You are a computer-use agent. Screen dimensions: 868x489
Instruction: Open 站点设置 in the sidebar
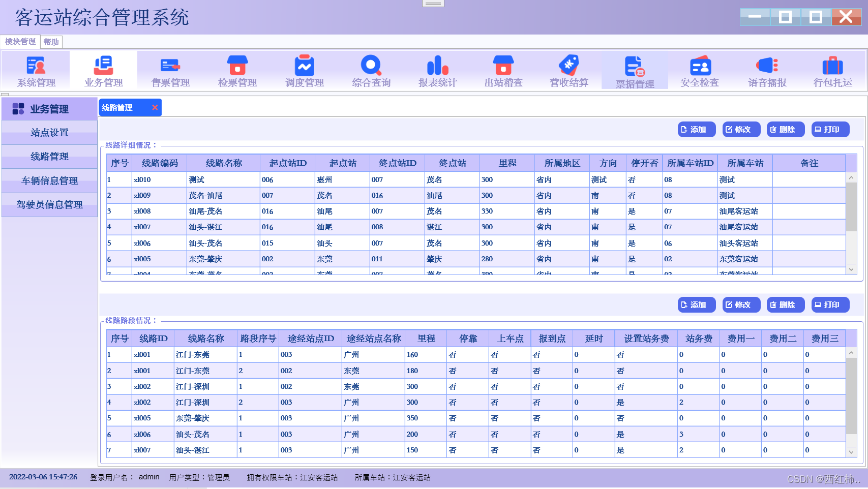tap(49, 133)
